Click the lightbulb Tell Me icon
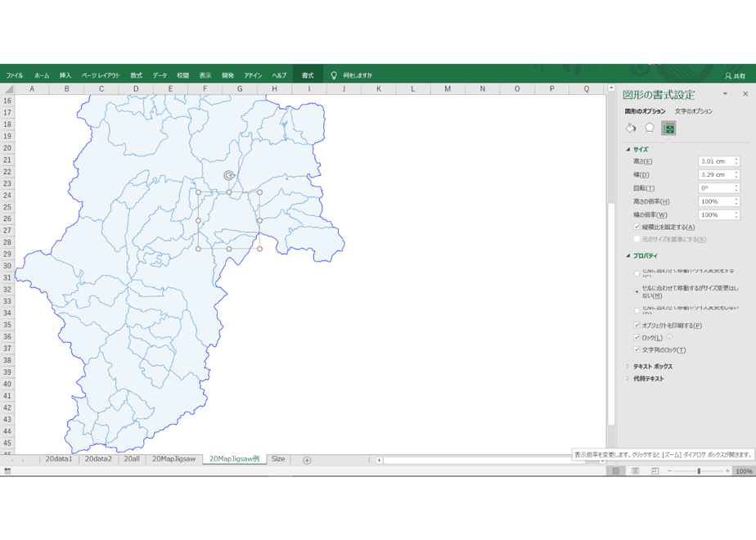The width and height of the screenshot is (756, 540). [x=333, y=75]
